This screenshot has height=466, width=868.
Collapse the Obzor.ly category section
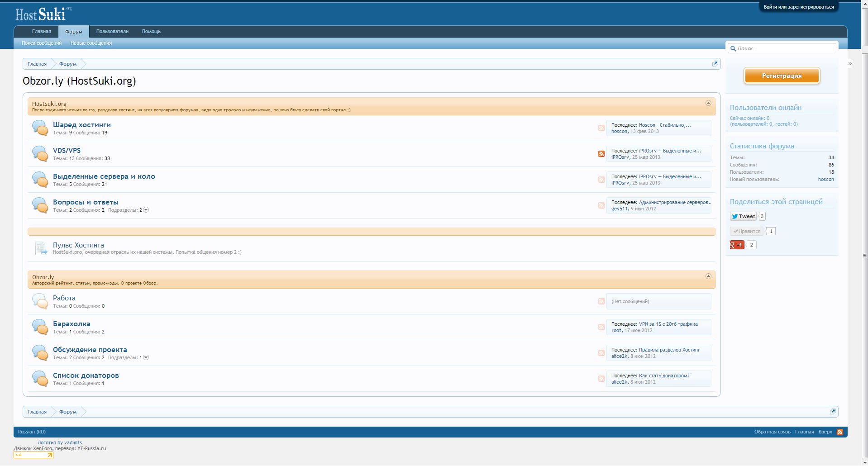click(708, 276)
